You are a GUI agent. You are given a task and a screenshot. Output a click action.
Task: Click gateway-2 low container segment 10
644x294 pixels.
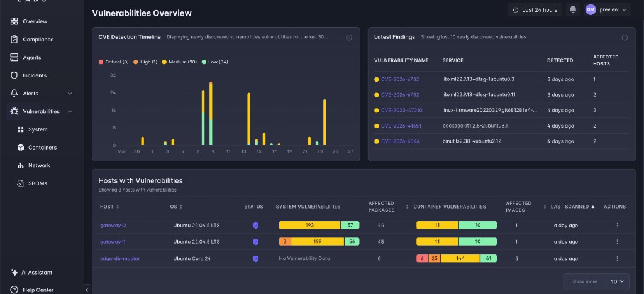[x=478, y=225]
